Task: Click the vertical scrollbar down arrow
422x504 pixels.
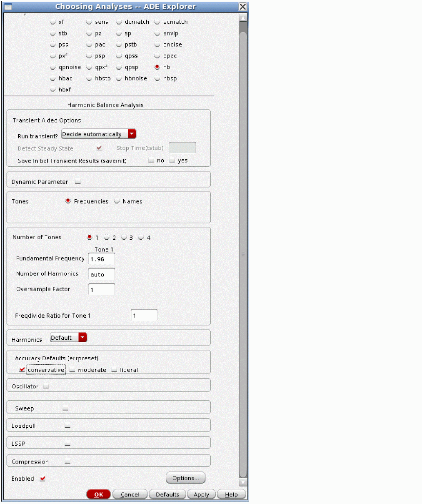Action: 243,482
